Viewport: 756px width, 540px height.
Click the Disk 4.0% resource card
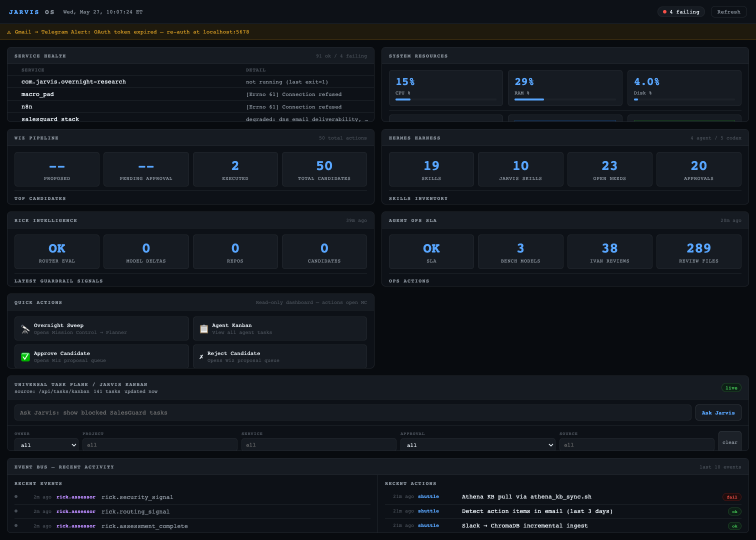coord(684,88)
